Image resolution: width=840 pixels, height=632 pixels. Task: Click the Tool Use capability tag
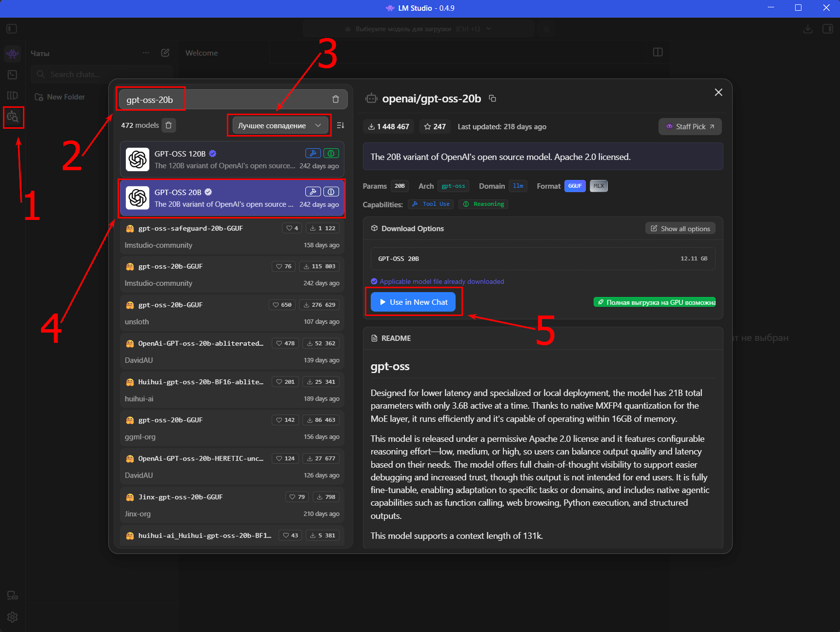tap(431, 204)
